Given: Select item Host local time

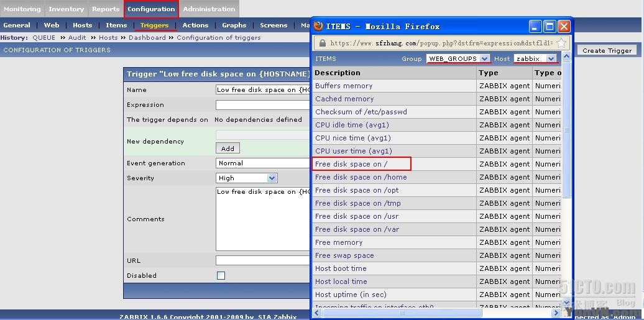Looking at the screenshot, I should (x=341, y=282).
